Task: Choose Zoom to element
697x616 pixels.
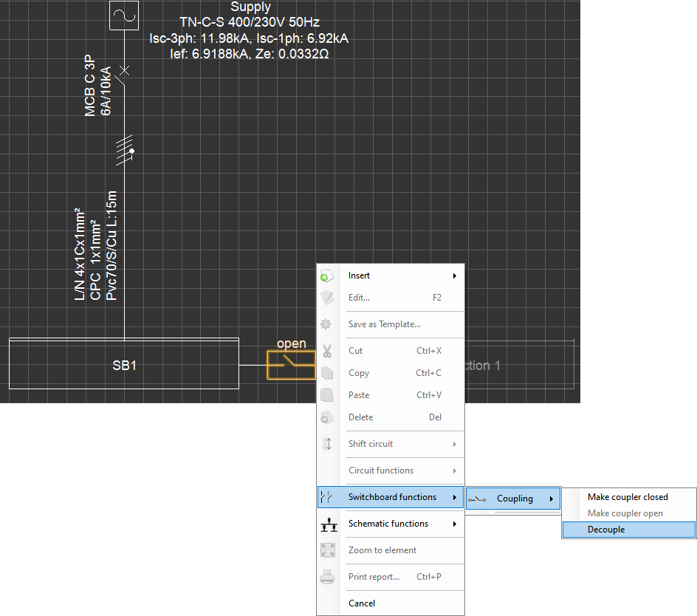Action: (391, 550)
